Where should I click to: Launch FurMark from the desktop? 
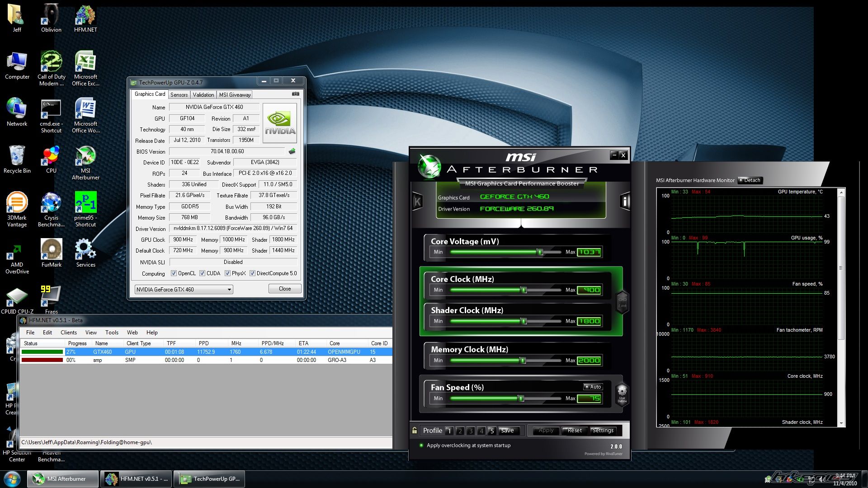point(51,253)
